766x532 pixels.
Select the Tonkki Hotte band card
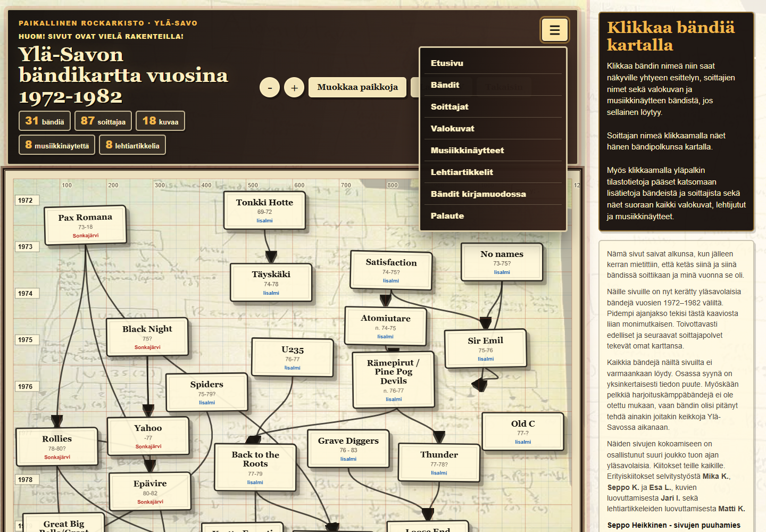click(x=264, y=210)
